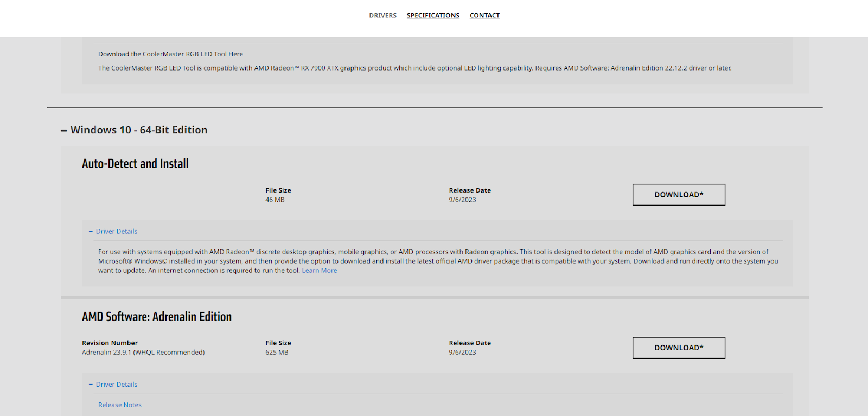This screenshot has height=416, width=868.
Task: Click the Adrenalin 23.9.1 WHQL revision text
Action: (x=143, y=353)
